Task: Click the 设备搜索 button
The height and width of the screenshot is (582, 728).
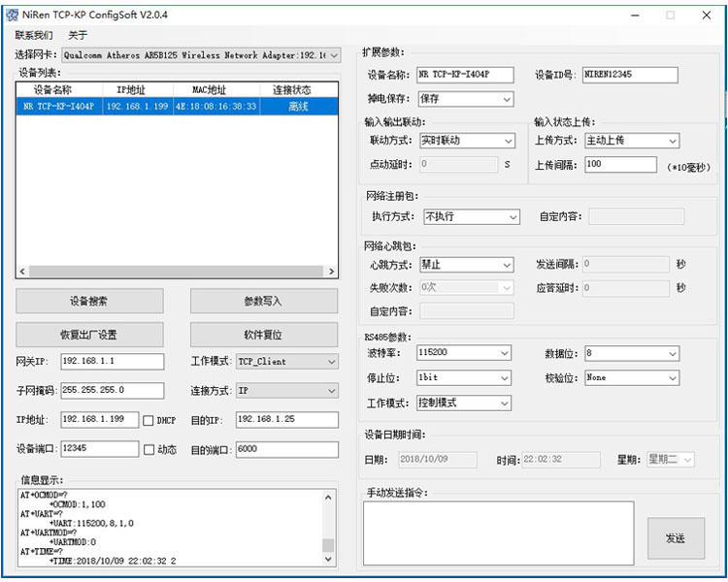Action: (x=89, y=302)
